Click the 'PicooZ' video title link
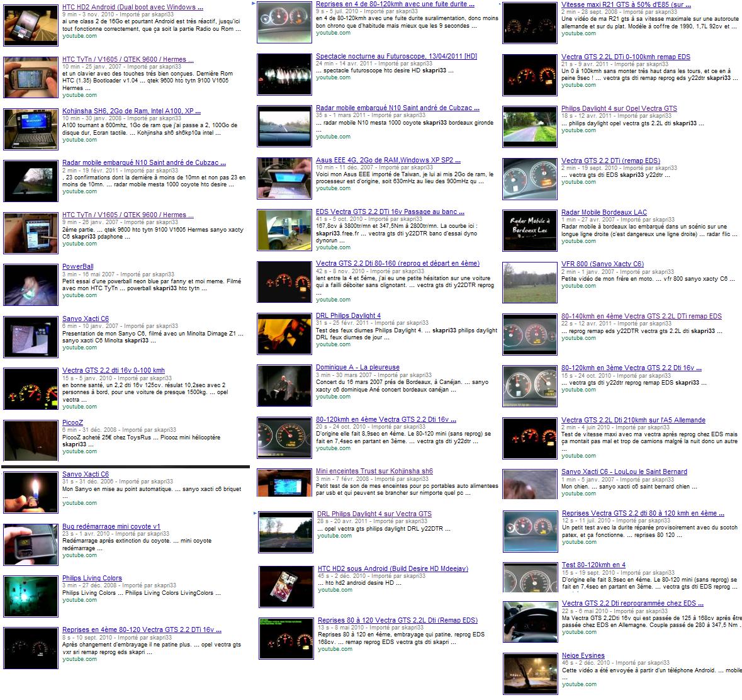742x700 pixels. [72, 422]
